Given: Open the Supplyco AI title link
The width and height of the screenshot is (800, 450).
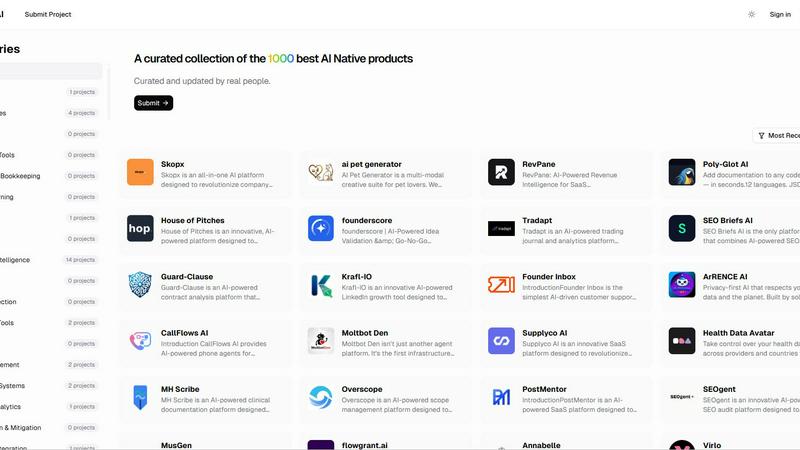Looking at the screenshot, I should point(544,333).
